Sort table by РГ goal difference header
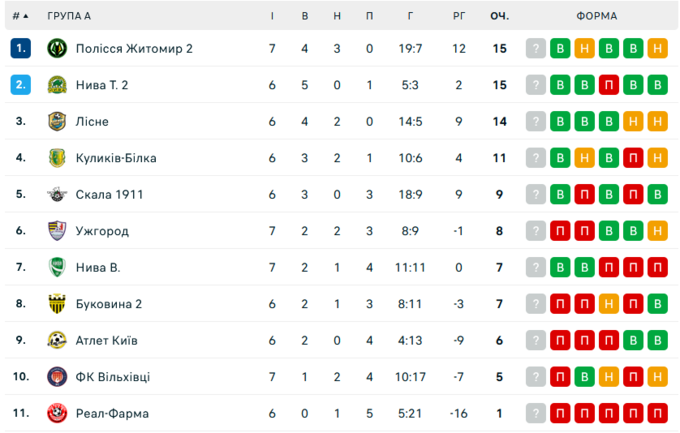Image resolution: width=680 pixels, height=433 pixels. pyautogui.click(x=459, y=16)
